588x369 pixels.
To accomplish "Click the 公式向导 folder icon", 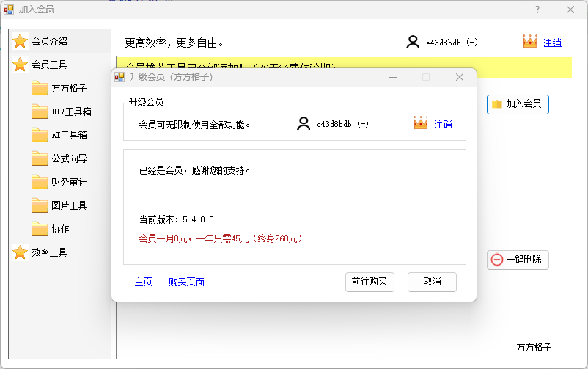I will 40,158.
